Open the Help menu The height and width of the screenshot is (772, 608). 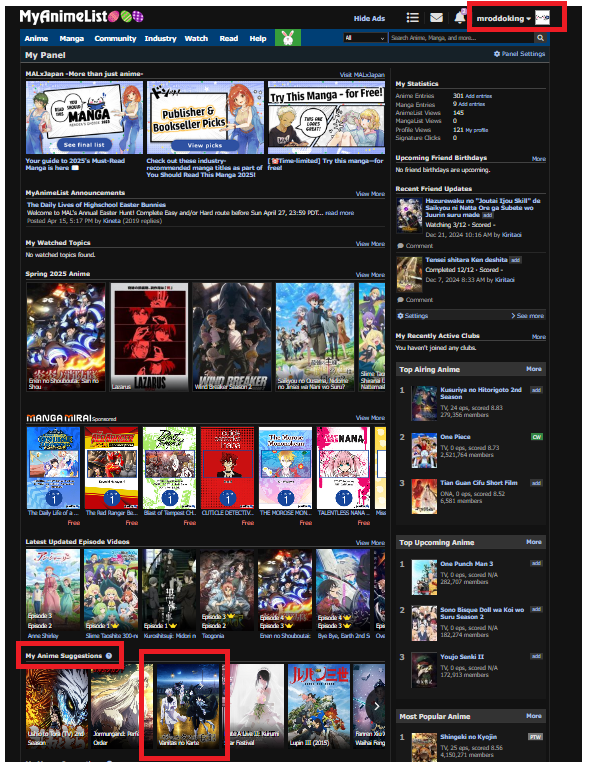pos(258,38)
